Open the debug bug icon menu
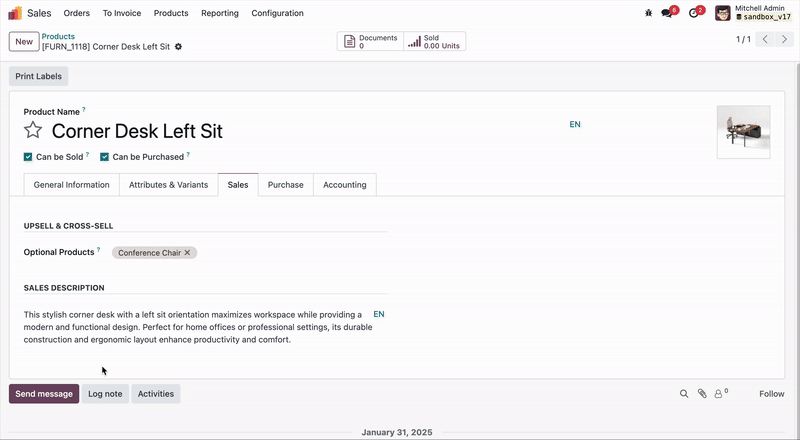 tap(649, 13)
